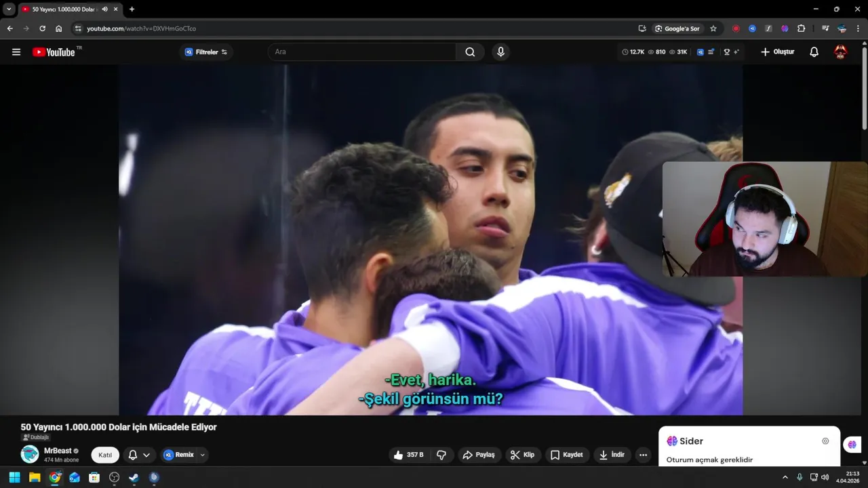Open more actions three-dot menu

644,455
